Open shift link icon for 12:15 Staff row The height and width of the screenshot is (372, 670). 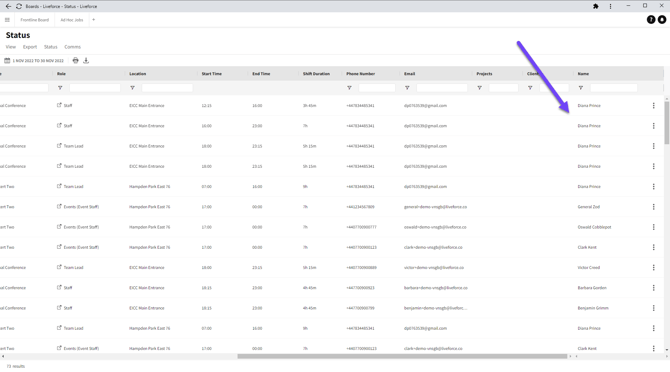pos(59,105)
